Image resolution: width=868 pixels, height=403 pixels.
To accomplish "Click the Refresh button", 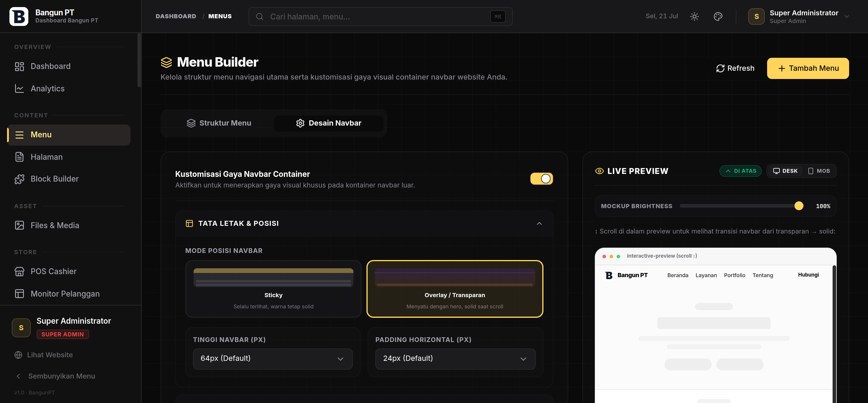I will 735,68.
